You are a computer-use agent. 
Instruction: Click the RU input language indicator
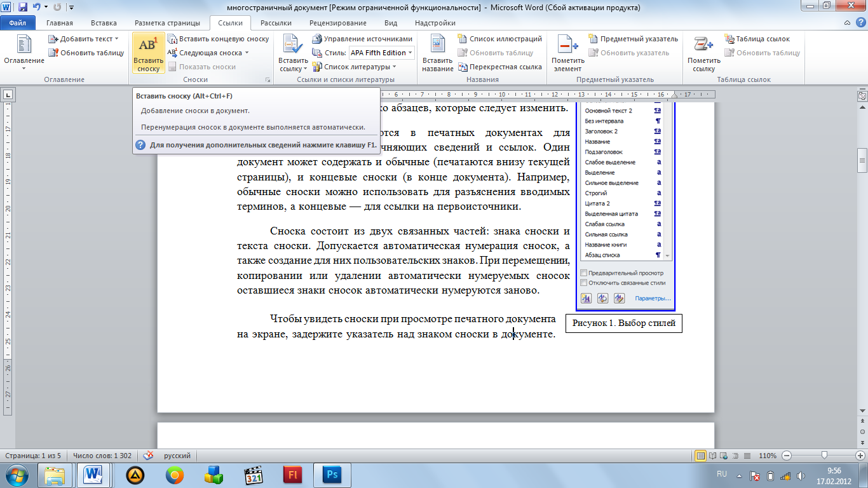[x=722, y=475]
